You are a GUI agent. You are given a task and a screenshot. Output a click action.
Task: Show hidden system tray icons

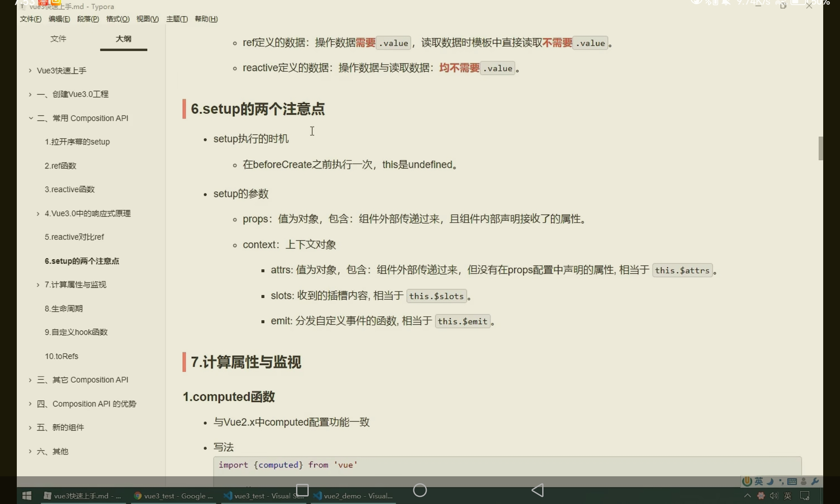747,496
